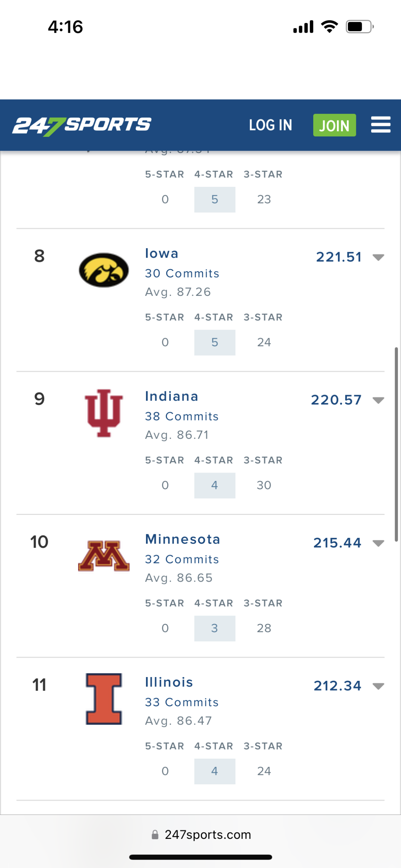Tap the Iowa Hawkeyes logo
This screenshot has height=868, width=401.
(104, 270)
